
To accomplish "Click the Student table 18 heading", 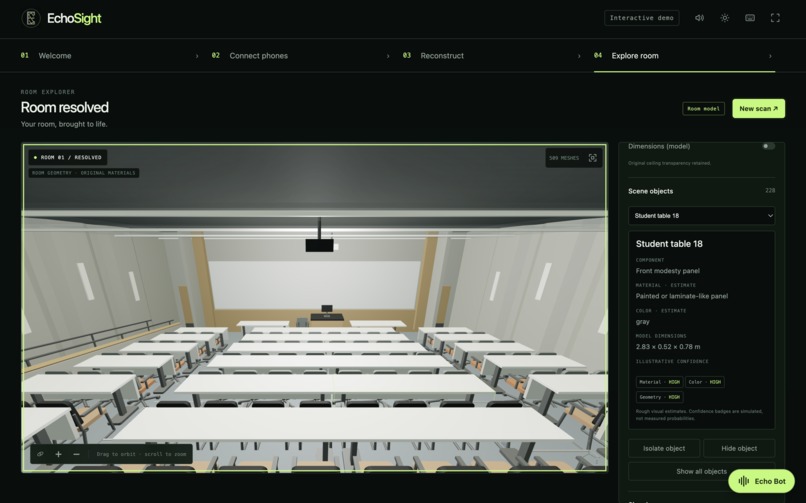I will click(x=669, y=244).
